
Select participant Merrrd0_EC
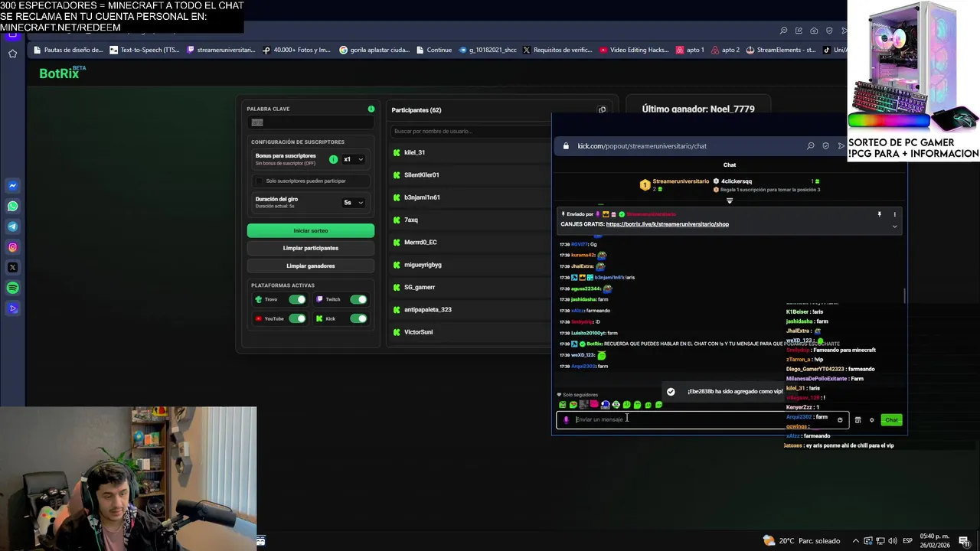click(470, 242)
